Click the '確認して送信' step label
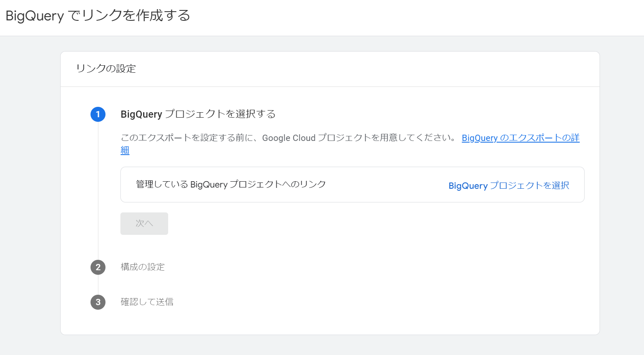 tap(147, 302)
